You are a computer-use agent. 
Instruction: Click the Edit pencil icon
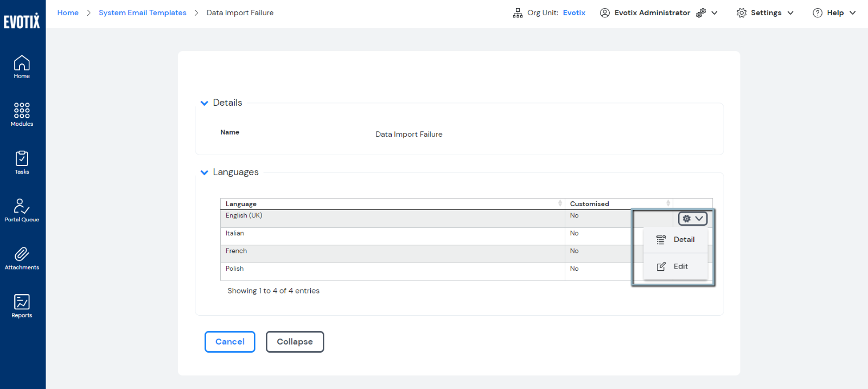pyautogui.click(x=661, y=266)
